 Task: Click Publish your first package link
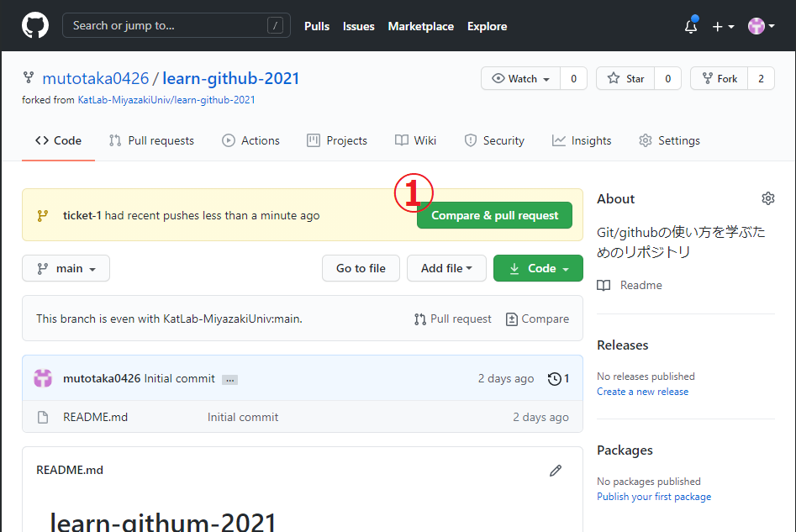[x=654, y=497]
